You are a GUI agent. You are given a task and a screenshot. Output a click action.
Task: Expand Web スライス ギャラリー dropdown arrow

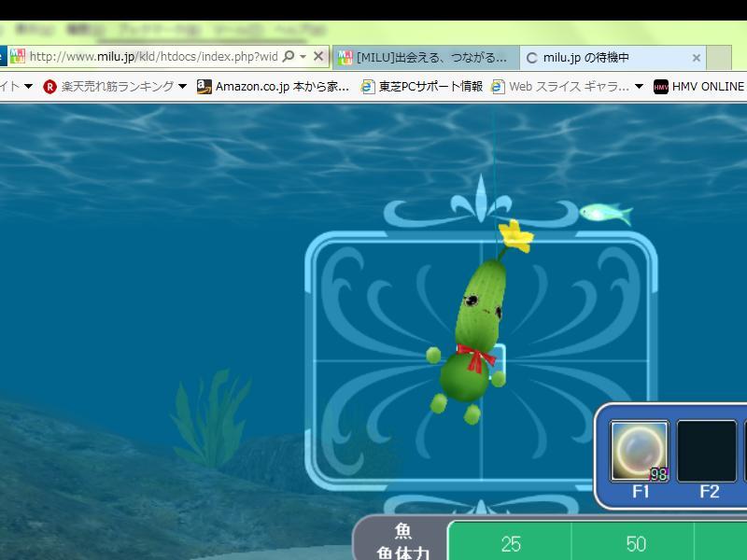tap(639, 87)
